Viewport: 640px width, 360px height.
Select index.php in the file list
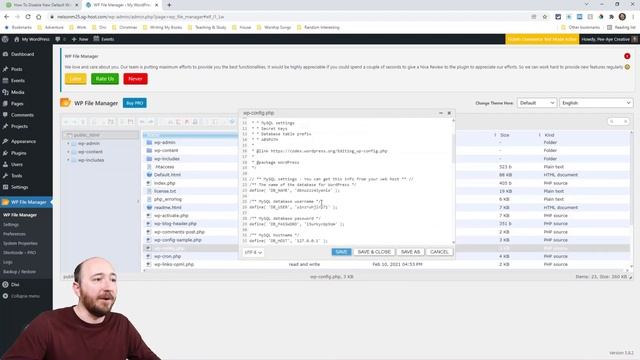pyautogui.click(x=164, y=183)
